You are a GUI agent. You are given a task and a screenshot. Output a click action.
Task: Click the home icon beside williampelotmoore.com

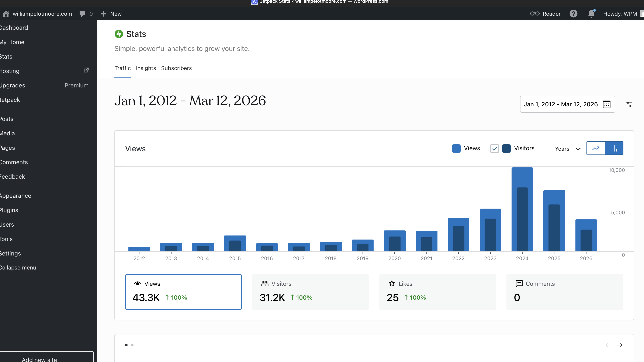click(x=6, y=14)
